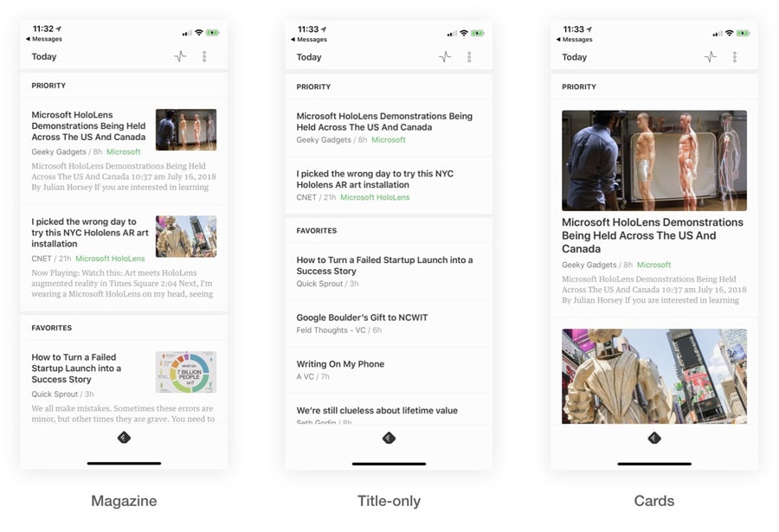Tap green Microsoft tag in Magazine view

click(123, 151)
